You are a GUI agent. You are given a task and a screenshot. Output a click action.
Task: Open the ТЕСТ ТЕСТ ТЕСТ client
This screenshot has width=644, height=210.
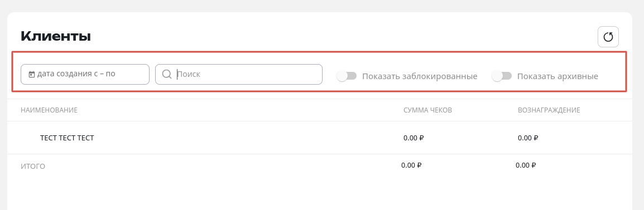tap(67, 138)
